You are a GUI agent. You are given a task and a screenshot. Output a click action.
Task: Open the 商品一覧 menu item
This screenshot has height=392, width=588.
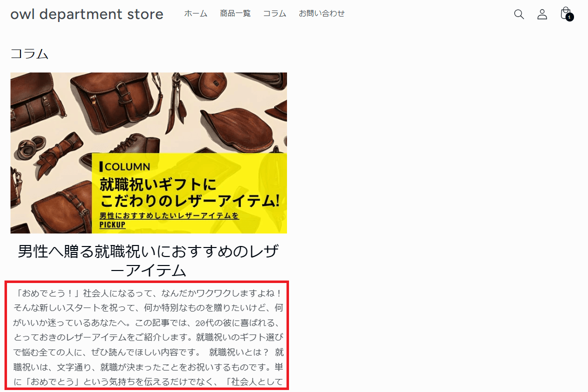point(235,13)
